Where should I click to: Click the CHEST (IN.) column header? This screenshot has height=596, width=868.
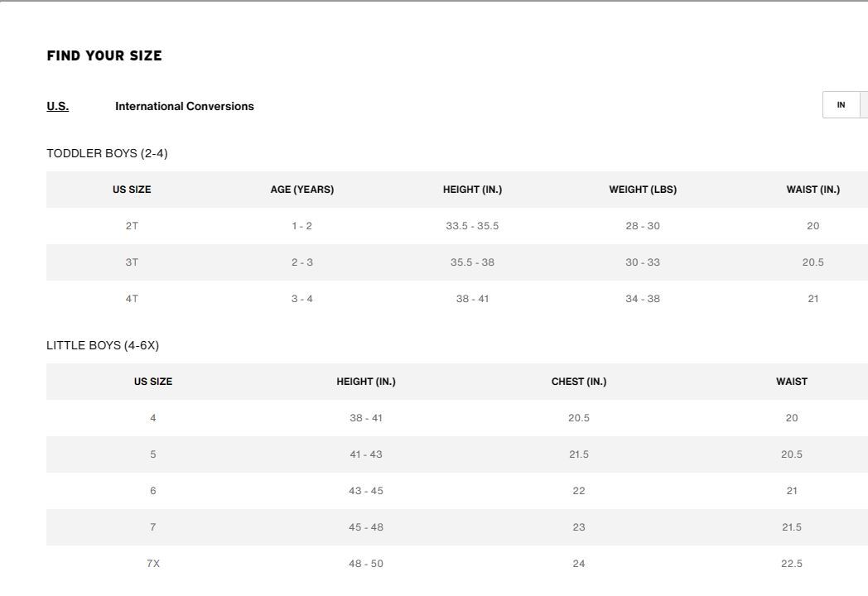point(579,382)
